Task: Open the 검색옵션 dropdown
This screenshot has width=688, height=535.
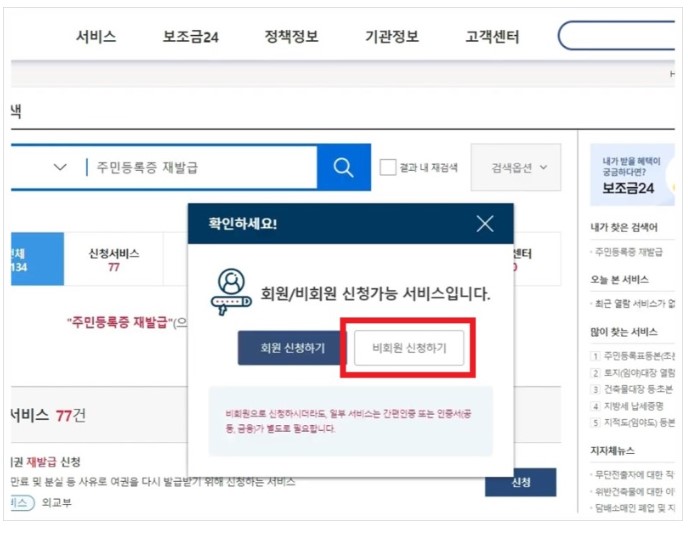Action: point(516,167)
